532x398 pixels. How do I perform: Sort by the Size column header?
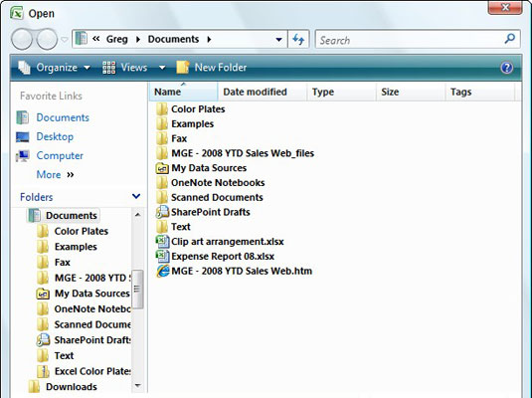[x=411, y=92]
